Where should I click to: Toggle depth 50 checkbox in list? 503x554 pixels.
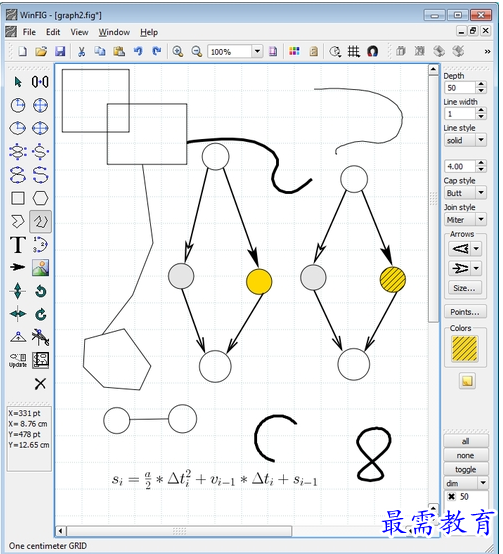451,496
